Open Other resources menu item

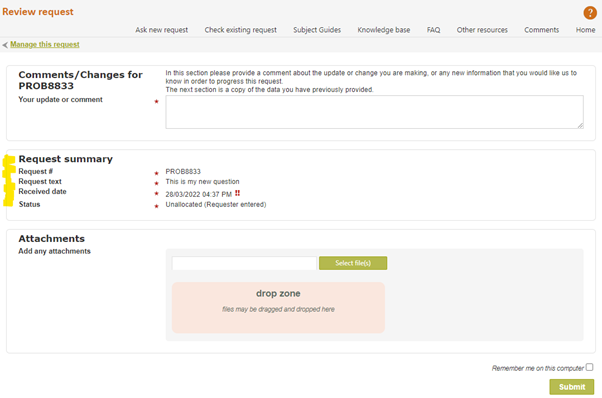tap(482, 30)
